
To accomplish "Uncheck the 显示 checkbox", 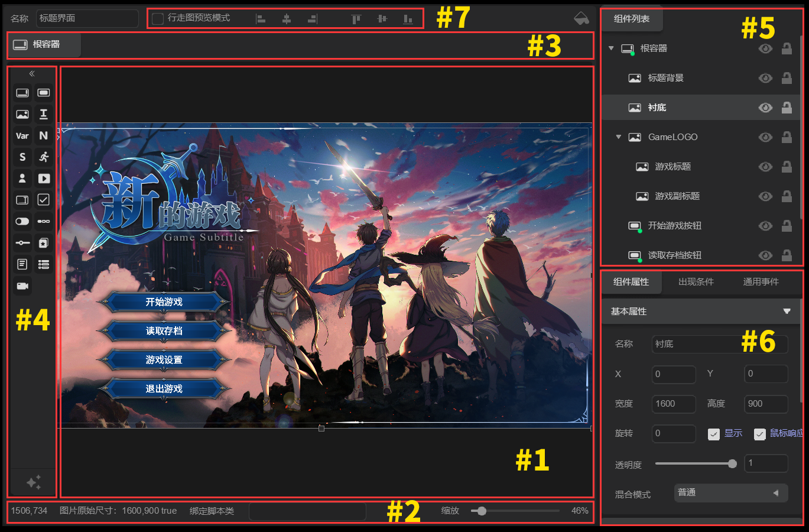I will coord(714,434).
